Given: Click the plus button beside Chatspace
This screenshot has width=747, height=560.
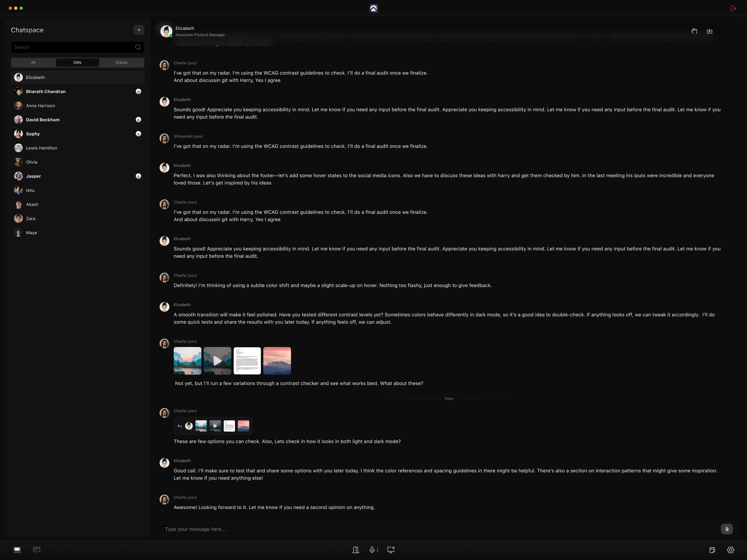Looking at the screenshot, I should [139, 30].
